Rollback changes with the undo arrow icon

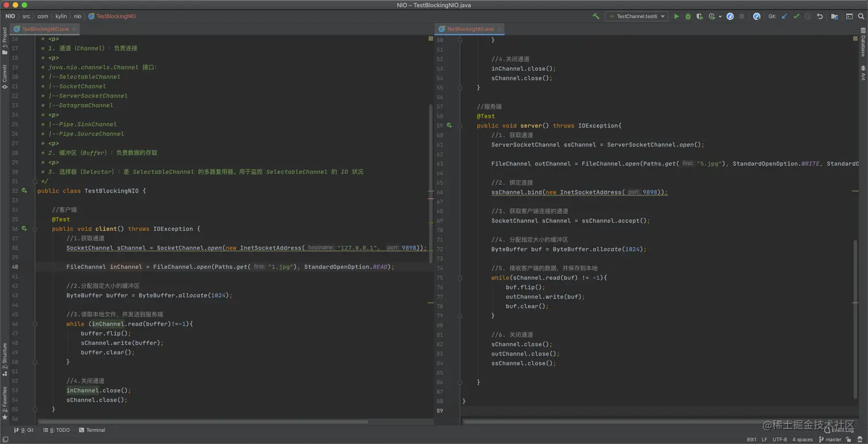coord(820,17)
